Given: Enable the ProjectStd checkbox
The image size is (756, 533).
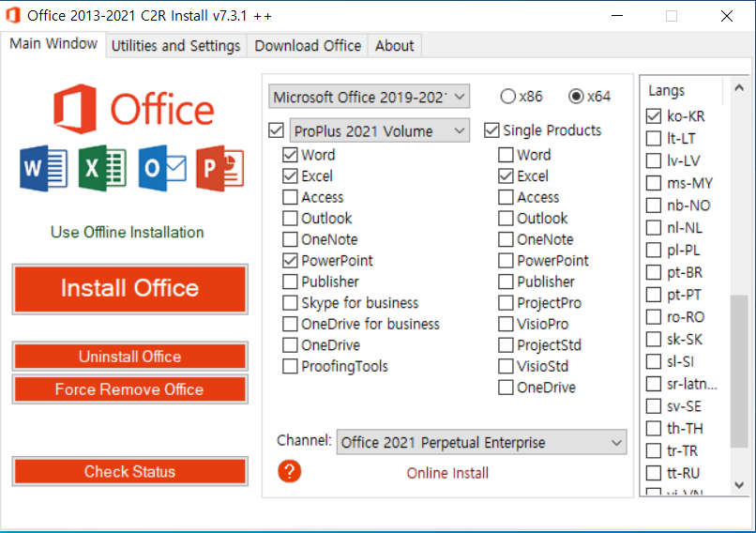Looking at the screenshot, I should (x=506, y=345).
